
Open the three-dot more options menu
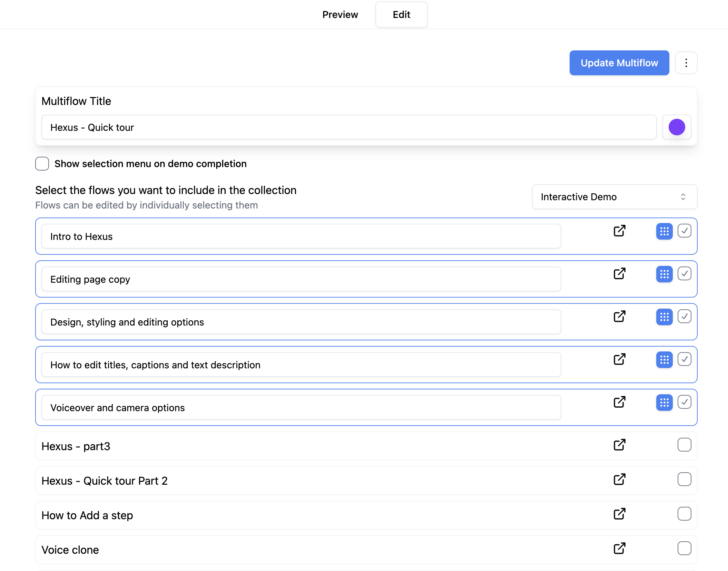pyautogui.click(x=686, y=63)
